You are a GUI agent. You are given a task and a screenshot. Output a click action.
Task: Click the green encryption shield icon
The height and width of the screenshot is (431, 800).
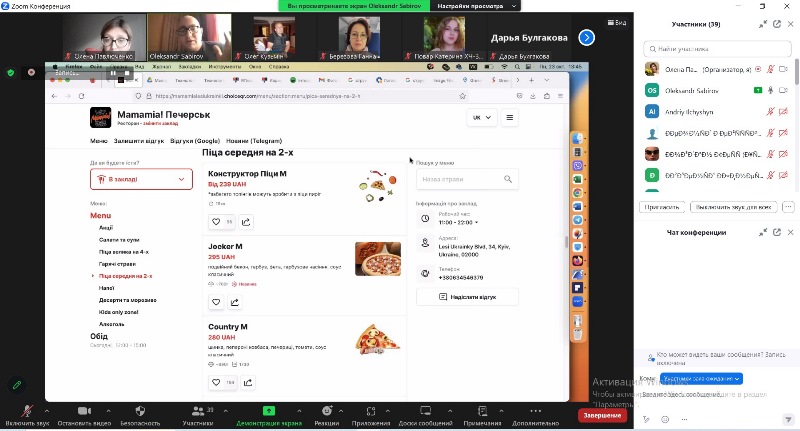click(x=11, y=73)
